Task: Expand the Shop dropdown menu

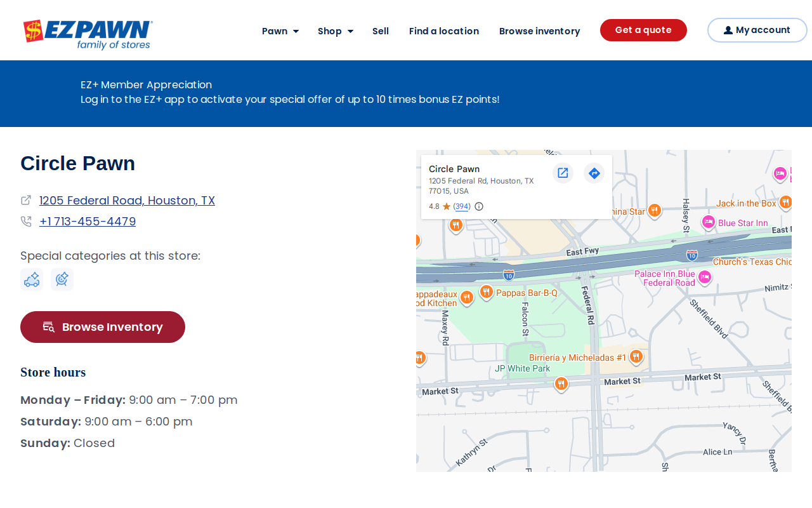Action: 336,31
